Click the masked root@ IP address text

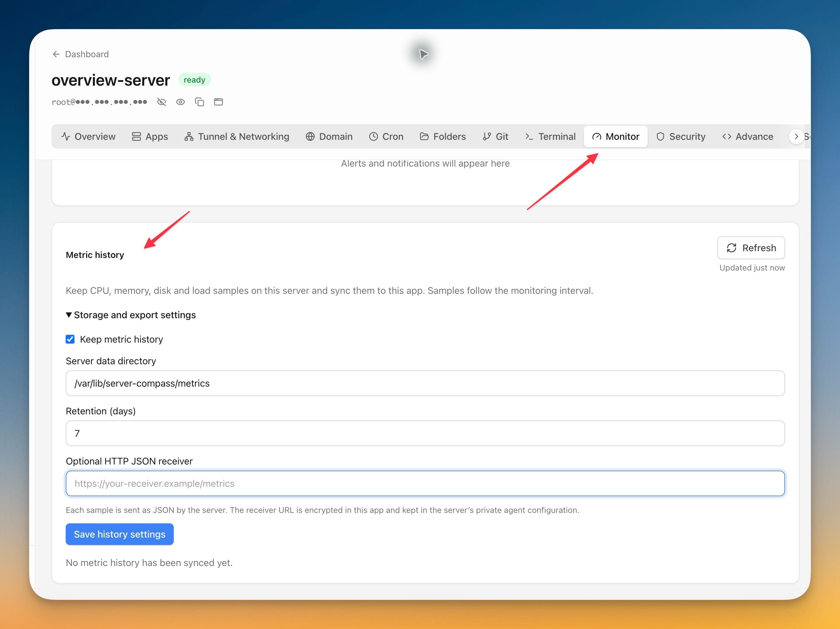[x=100, y=102]
